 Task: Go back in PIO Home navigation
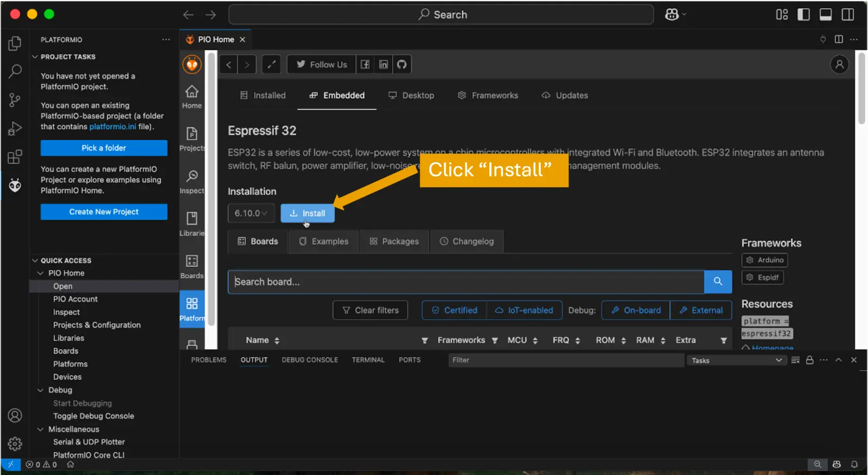[229, 65]
